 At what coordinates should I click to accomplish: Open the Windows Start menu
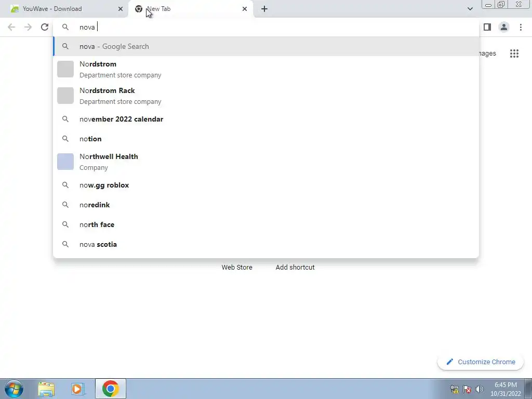[14, 389]
